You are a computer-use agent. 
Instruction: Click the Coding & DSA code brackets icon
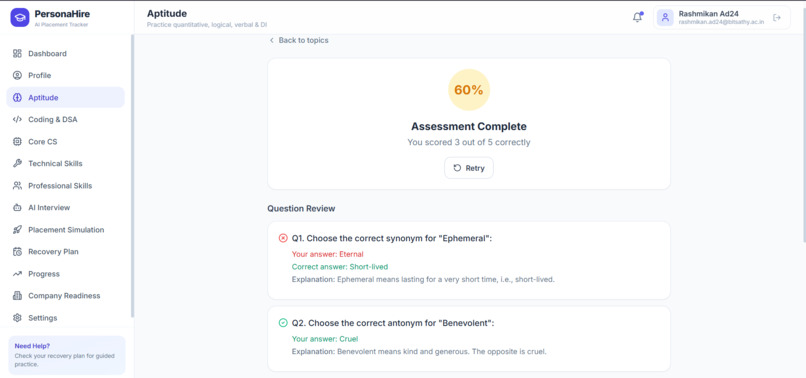click(17, 119)
